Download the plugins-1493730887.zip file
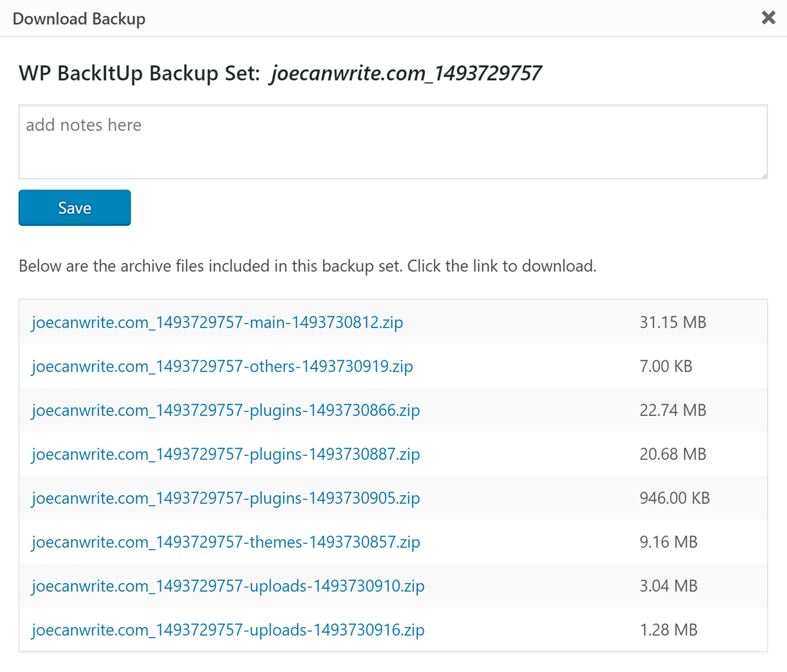Screen dimensions: 787x672 (x=226, y=454)
